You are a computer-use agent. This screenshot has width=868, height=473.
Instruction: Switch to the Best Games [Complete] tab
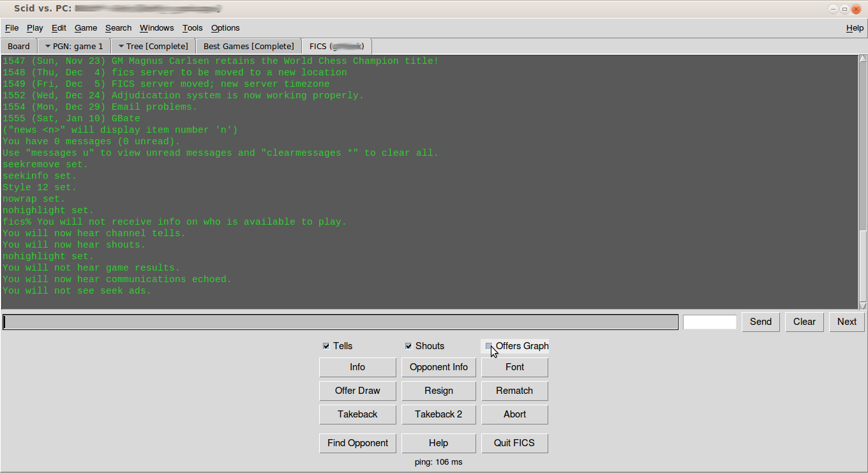pos(249,46)
